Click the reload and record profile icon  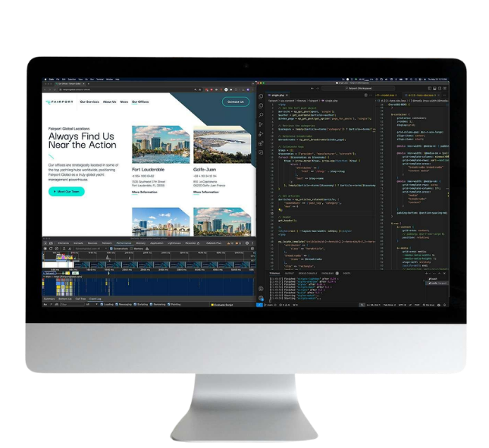click(x=51, y=249)
